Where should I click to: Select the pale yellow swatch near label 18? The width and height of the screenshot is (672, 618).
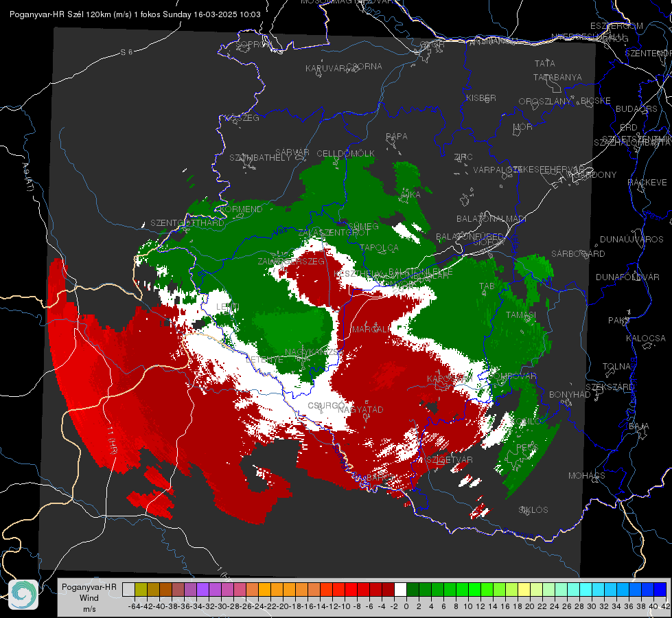[x=524, y=589]
